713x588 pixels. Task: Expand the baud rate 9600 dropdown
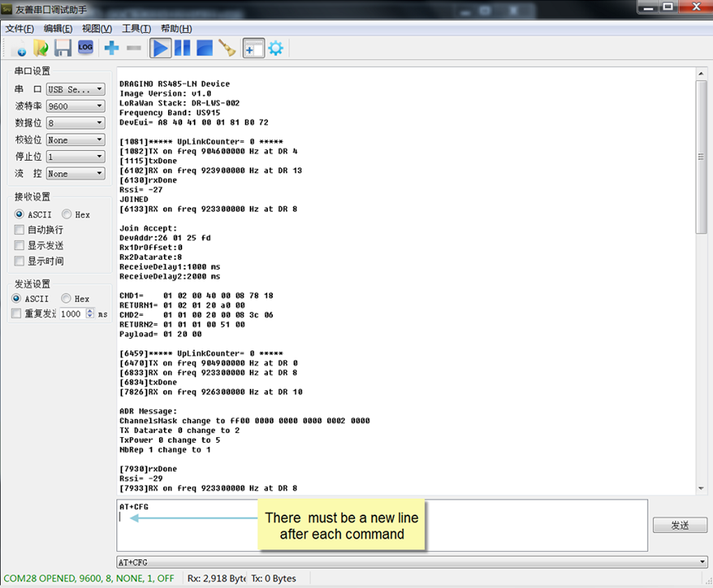point(76,106)
